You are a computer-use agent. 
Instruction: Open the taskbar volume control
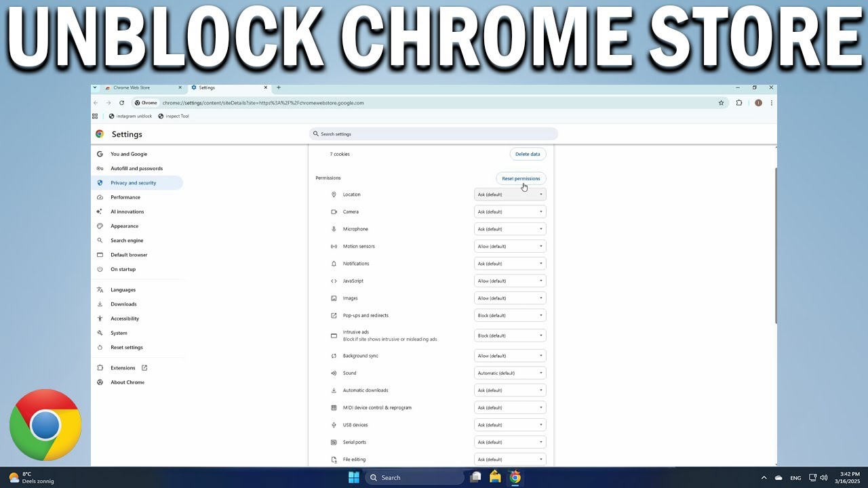(x=824, y=478)
